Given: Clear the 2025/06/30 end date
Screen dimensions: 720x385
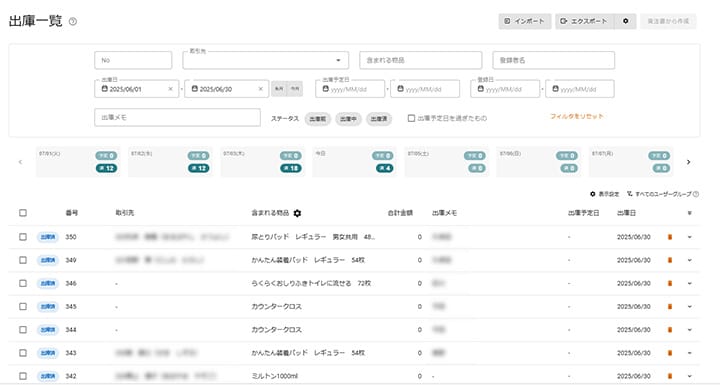Looking at the screenshot, I should [260, 89].
